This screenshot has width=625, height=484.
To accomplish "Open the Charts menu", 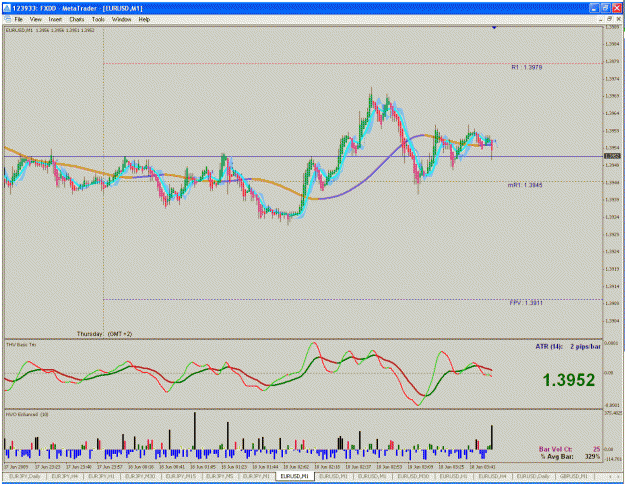I will (77, 19).
